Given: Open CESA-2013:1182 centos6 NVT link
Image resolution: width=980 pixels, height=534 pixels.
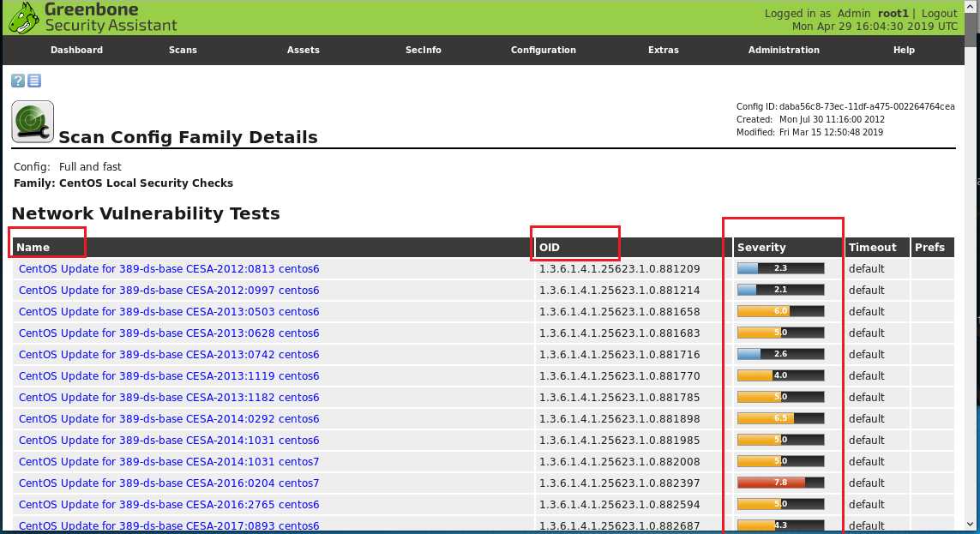Looking at the screenshot, I should point(169,397).
